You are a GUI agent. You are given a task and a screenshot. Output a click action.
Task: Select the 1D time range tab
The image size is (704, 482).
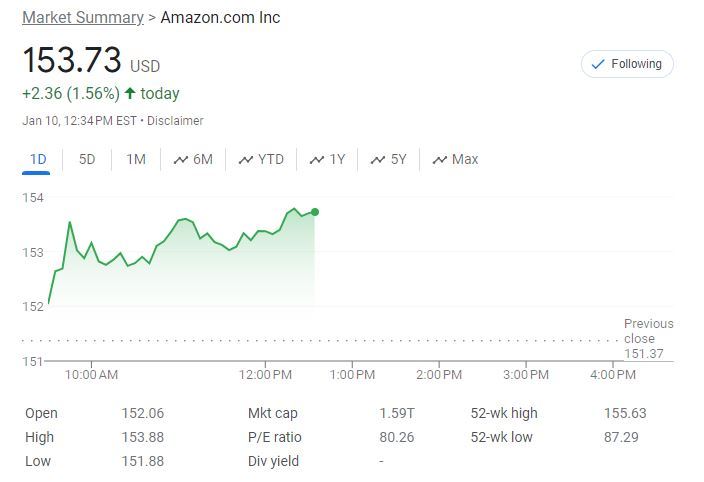[x=38, y=159]
